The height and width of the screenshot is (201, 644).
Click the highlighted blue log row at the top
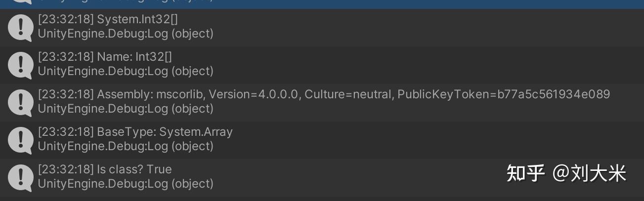click(322, 4)
